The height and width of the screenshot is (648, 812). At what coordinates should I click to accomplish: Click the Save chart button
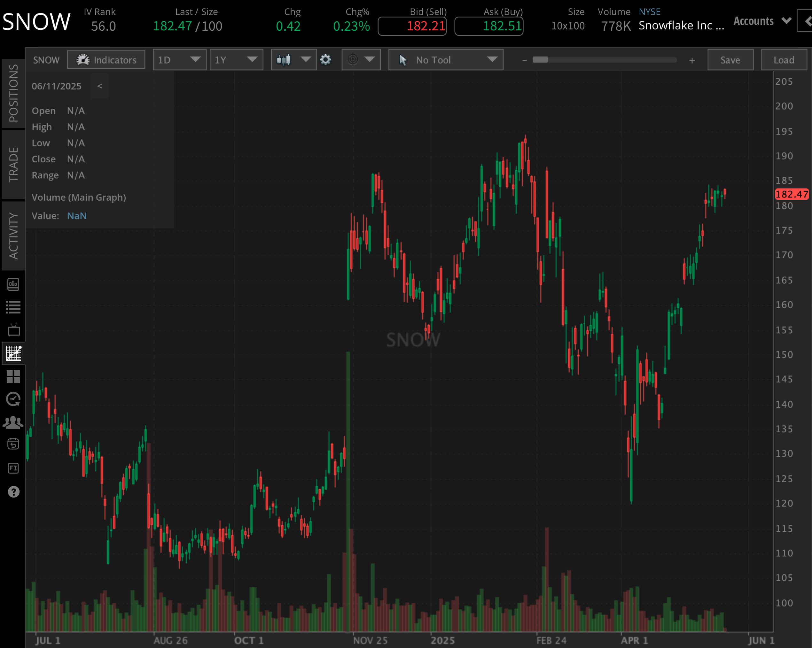(x=730, y=60)
